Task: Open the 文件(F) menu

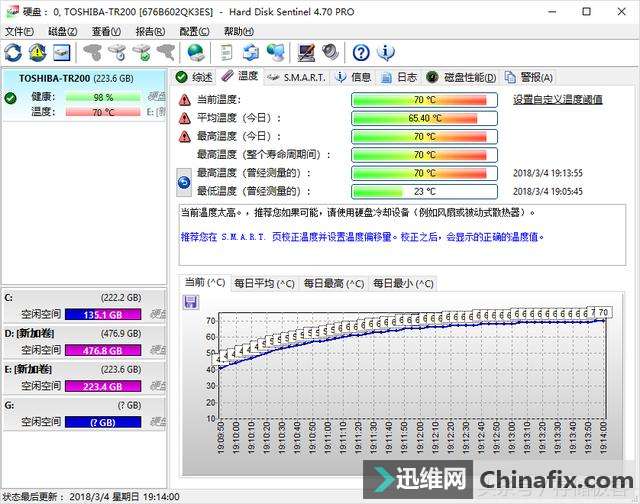Action: 19,31
